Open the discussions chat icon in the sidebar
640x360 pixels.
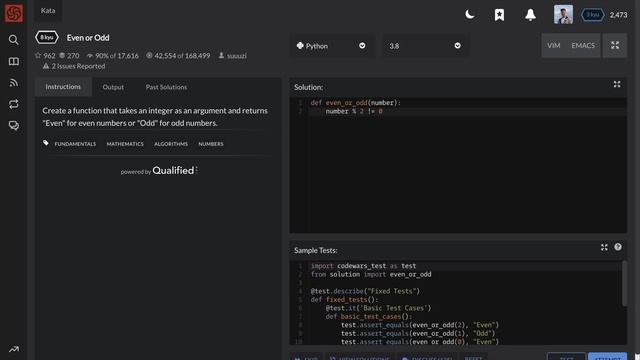click(x=13, y=125)
